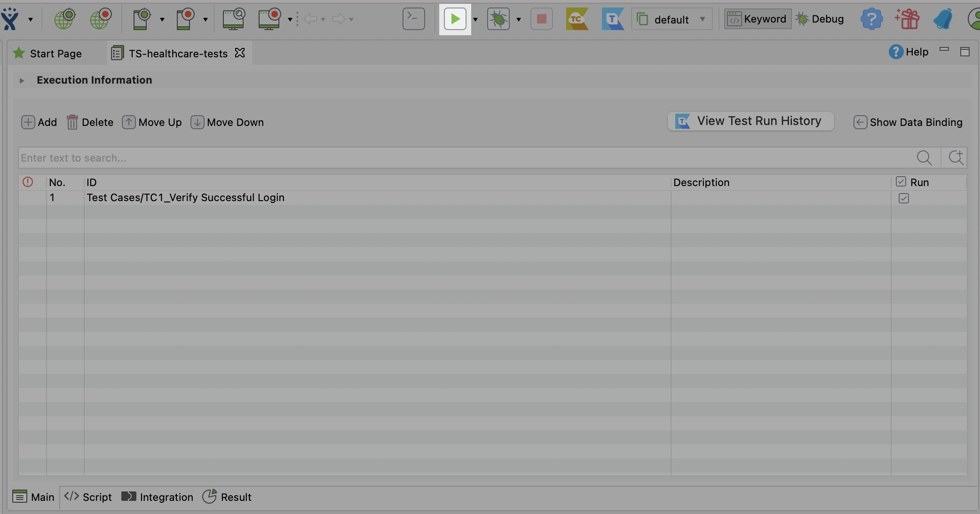This screenshot has width=980, height=514.
Task: Open the run dropdown arrow next to play
Action: tap(475, 19)
